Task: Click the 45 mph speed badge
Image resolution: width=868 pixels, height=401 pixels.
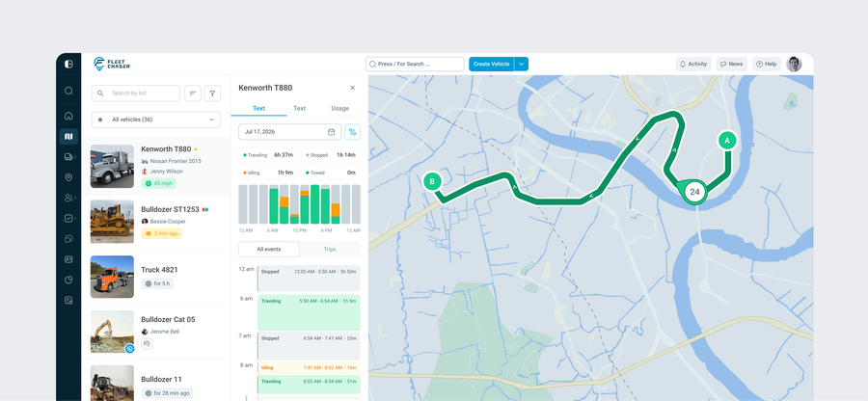Action: click(x=158, y=183)
